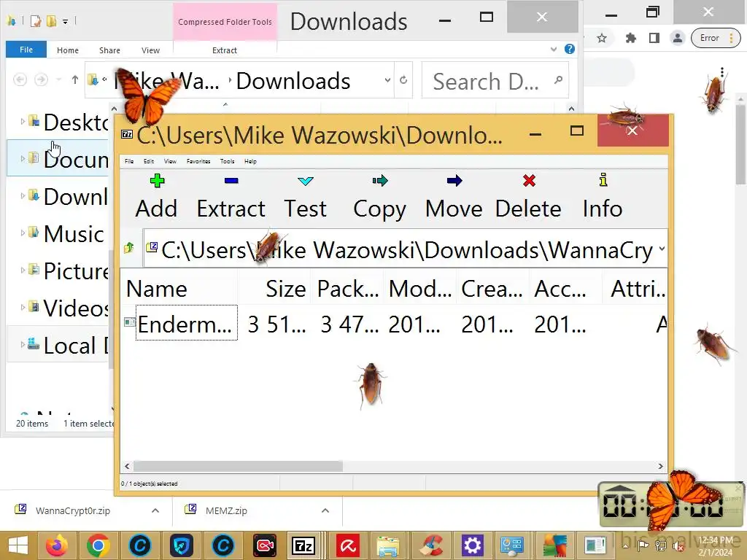Image resolution: width=747 pixels, height=560 pixels.
Task: Open Windows Start button
Action: pyautogui.click(x=18, y=545)
